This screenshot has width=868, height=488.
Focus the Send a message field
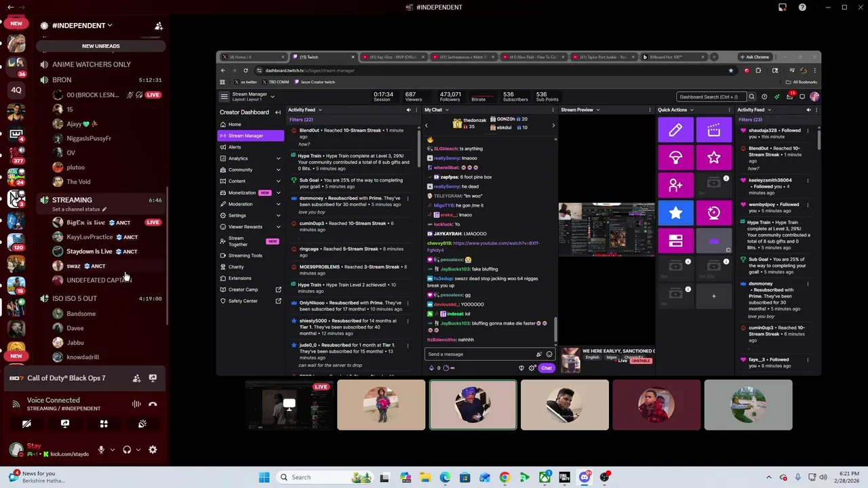[x=489, y=354]
